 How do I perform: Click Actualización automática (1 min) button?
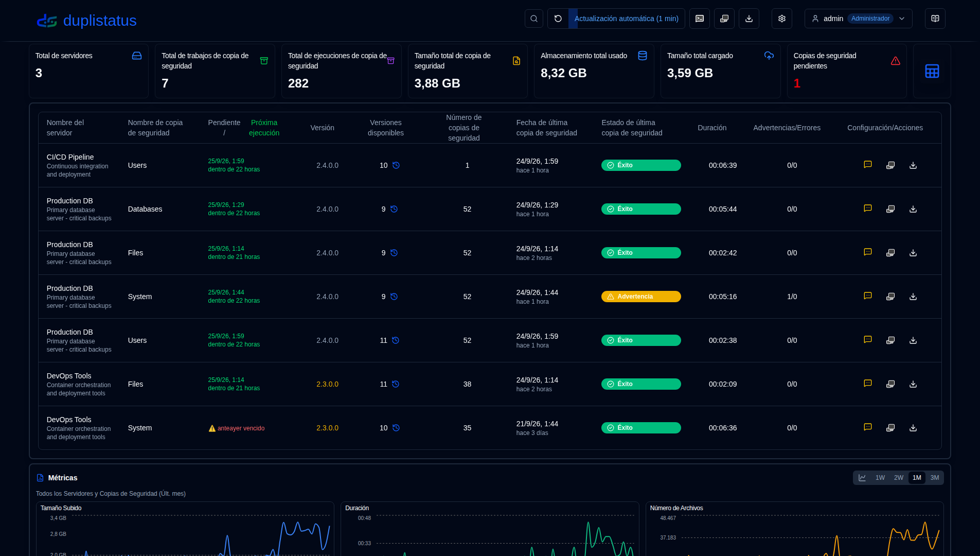627,19
